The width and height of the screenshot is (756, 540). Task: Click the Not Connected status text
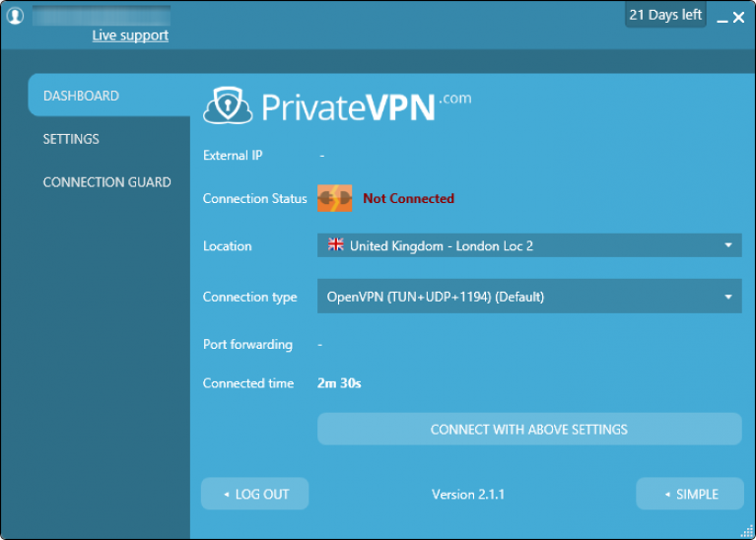click(x=408, y=199)
